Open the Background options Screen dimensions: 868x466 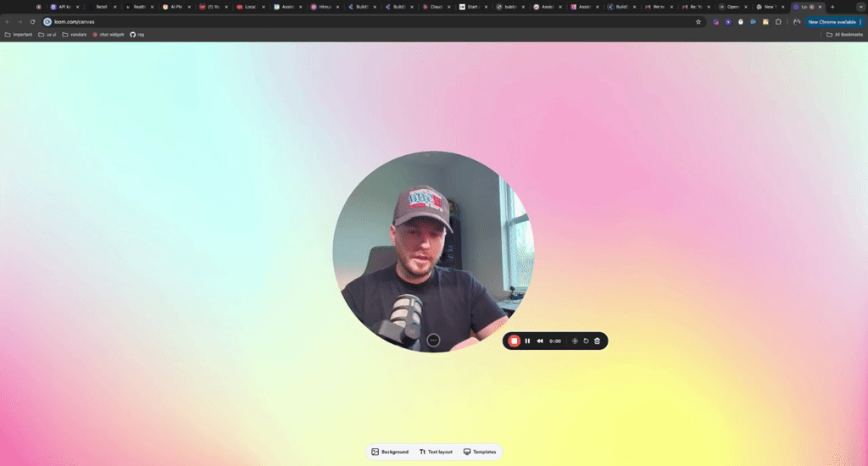[x=390, y=452]
